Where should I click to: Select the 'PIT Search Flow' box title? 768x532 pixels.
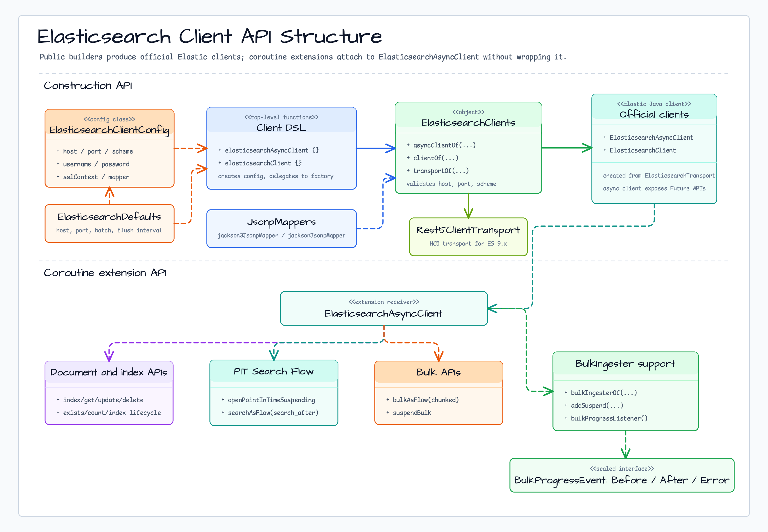(274, 371)
